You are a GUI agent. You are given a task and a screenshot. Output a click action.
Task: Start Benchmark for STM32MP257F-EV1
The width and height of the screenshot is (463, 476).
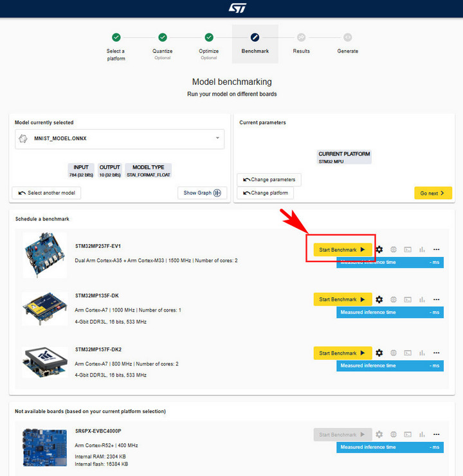pos(342,250)
